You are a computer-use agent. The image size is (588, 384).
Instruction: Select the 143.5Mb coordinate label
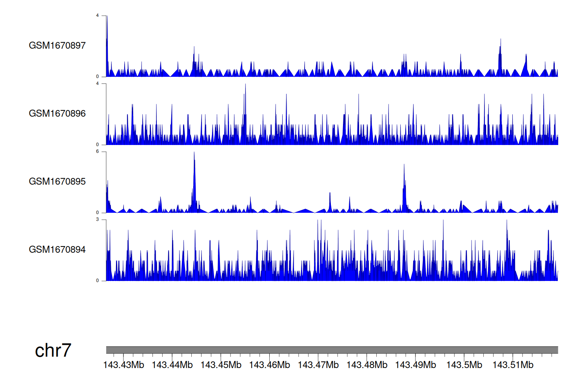click(464, 365)
